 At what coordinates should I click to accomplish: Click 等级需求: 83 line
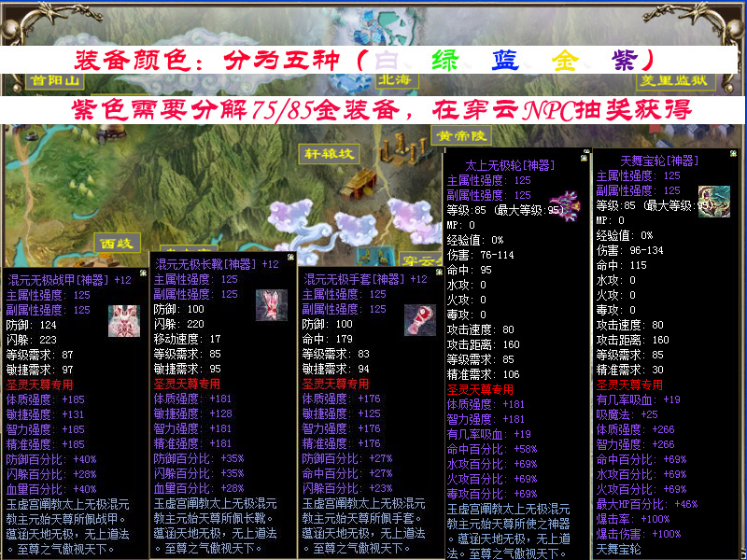pos(336,354)
